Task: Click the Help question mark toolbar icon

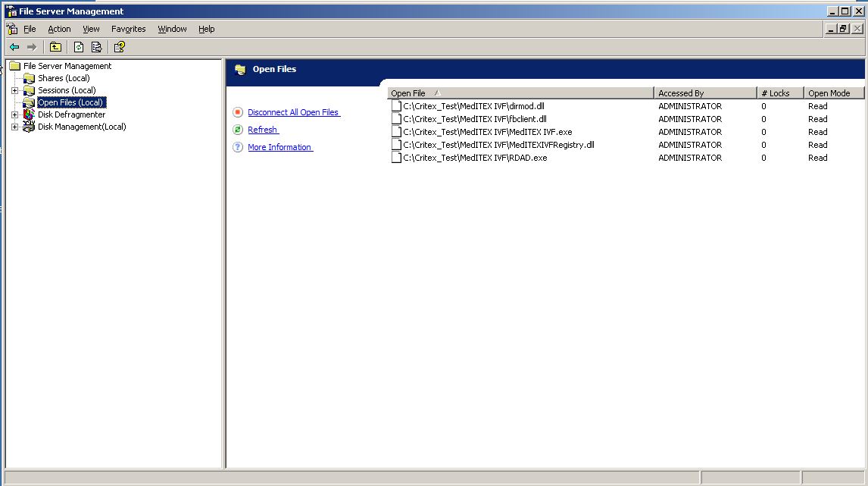Action: tap(120, 47)
